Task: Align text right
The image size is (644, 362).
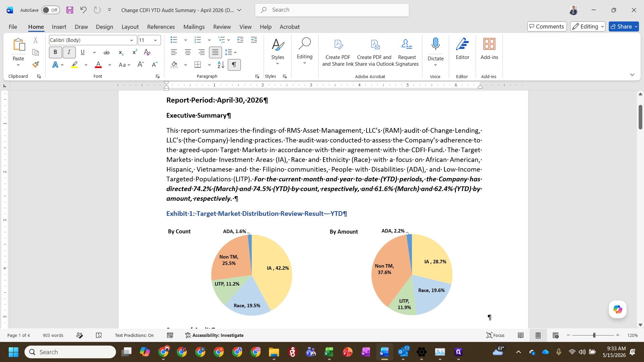Action: 201,52
